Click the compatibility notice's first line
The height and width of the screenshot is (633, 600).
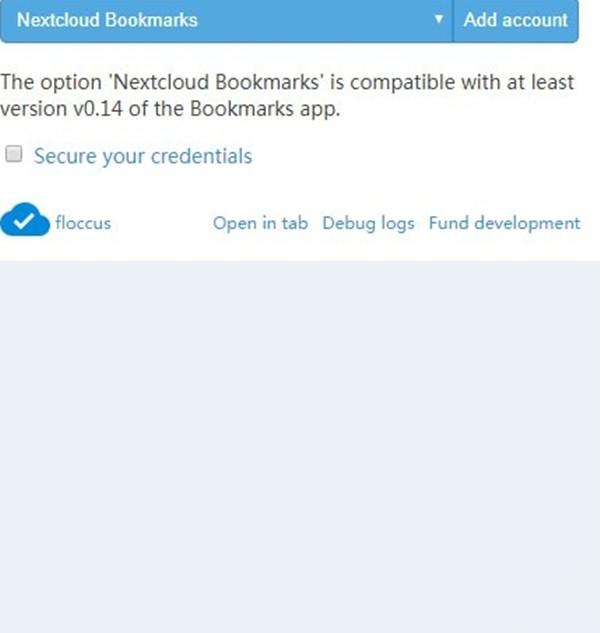pos(288,82)
